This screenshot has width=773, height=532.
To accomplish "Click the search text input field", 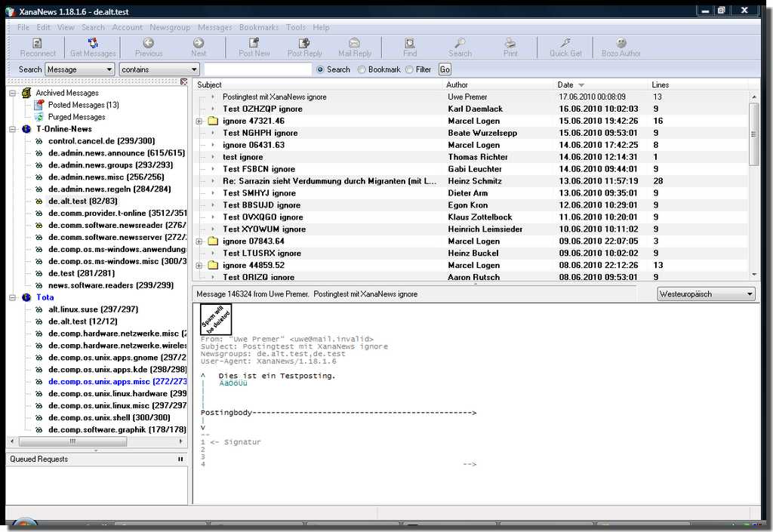I will pos(257,69).
